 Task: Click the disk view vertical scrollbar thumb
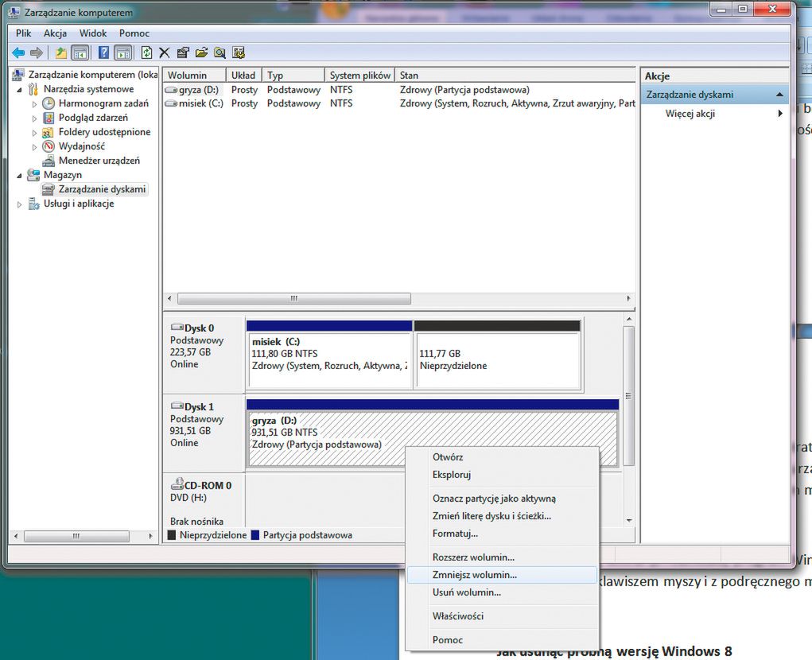[628, 396]
